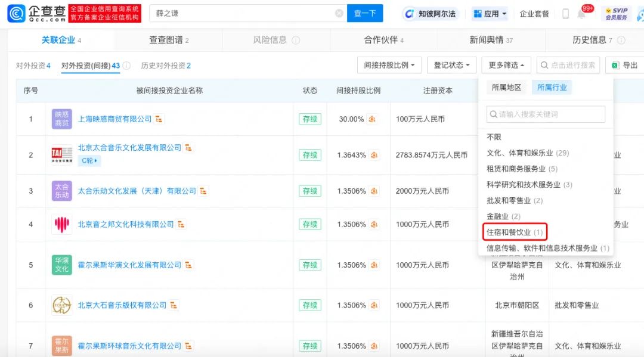The width and height of the screenshot is (644, 357).
Task: Collapse the 更多筛选 dropdown
Action: pos(506,65)
